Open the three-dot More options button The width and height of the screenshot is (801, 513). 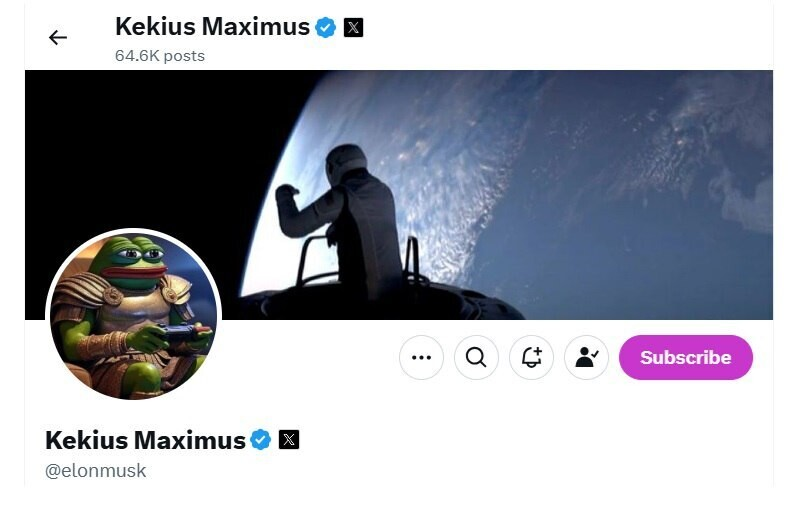pyautogui.click(x=421, y=358)
